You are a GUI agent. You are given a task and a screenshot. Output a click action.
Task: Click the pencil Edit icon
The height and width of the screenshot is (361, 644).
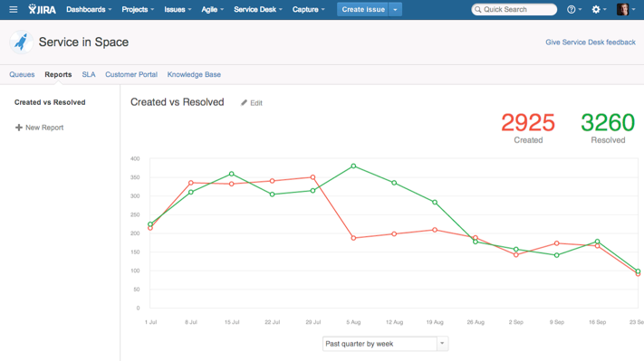tap(244, 102)
